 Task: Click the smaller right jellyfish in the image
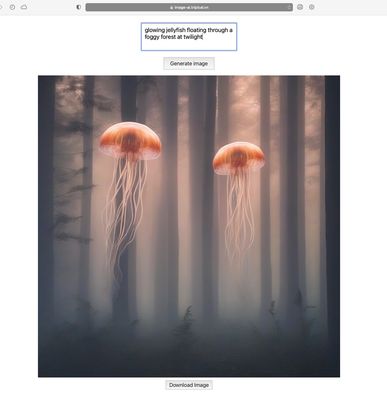coord(239,158)
